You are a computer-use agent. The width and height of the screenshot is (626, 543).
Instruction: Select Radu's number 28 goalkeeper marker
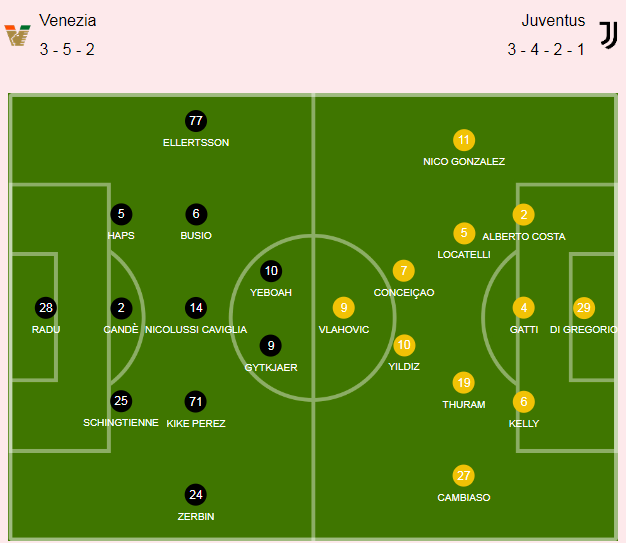coord(46,307)
